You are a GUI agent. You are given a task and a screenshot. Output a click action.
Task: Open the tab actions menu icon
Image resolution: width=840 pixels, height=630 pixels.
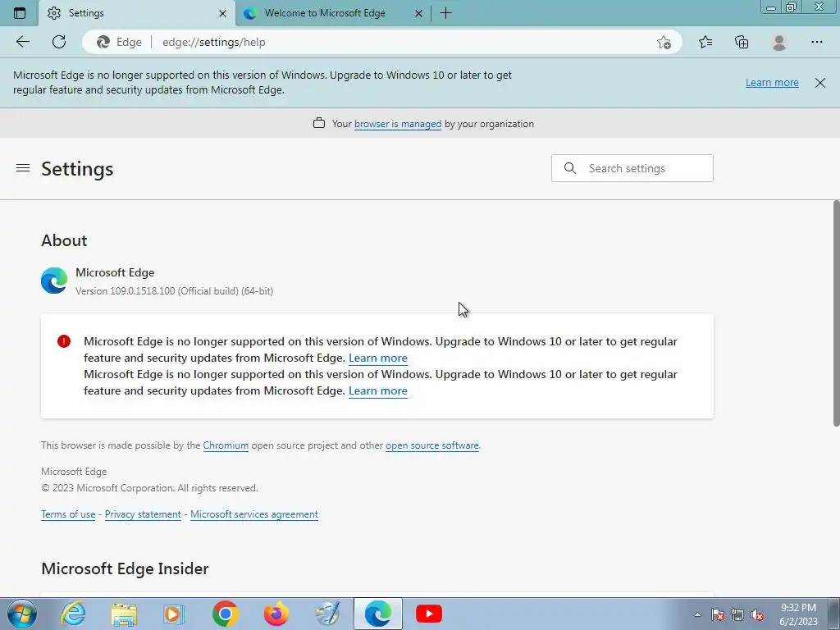[x=20, y=13]
